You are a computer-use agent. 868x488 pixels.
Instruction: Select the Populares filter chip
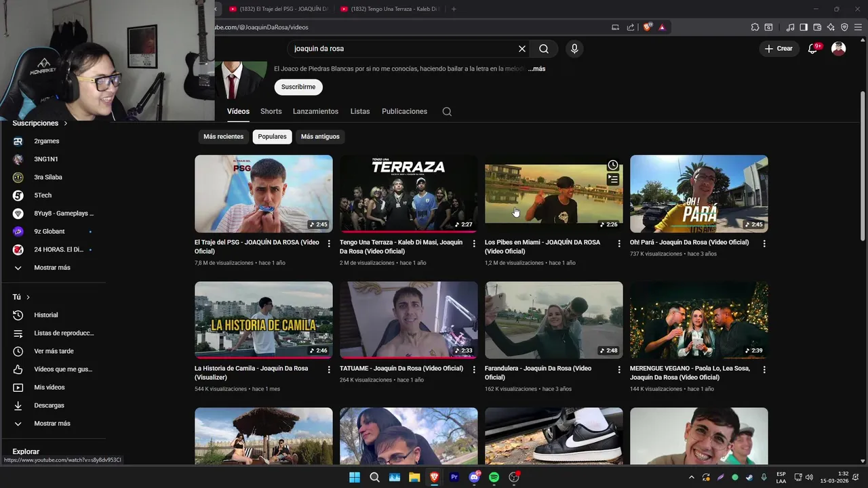pyautogui.click(x=272, y=137)
